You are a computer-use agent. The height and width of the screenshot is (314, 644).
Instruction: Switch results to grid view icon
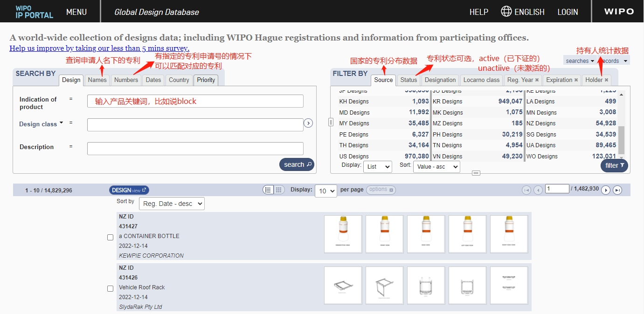pyautogui.click(x=279, y=190)
